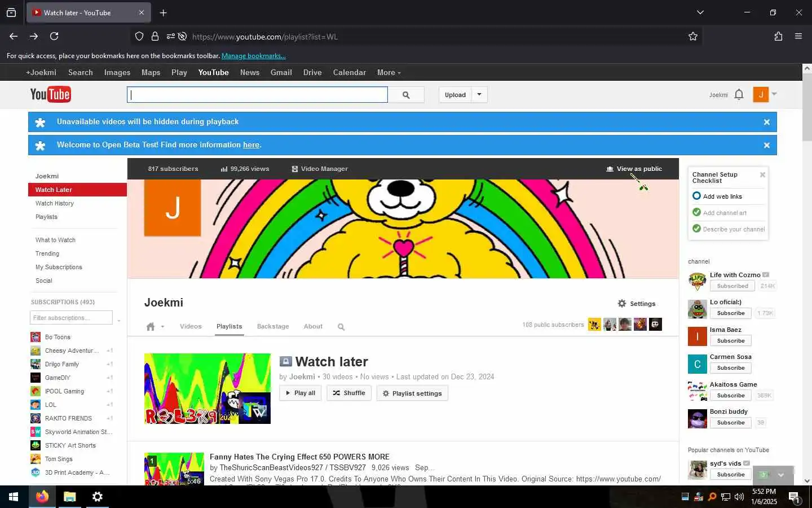
Task: Open a new browser tab
Action: (x=163, y=12)
